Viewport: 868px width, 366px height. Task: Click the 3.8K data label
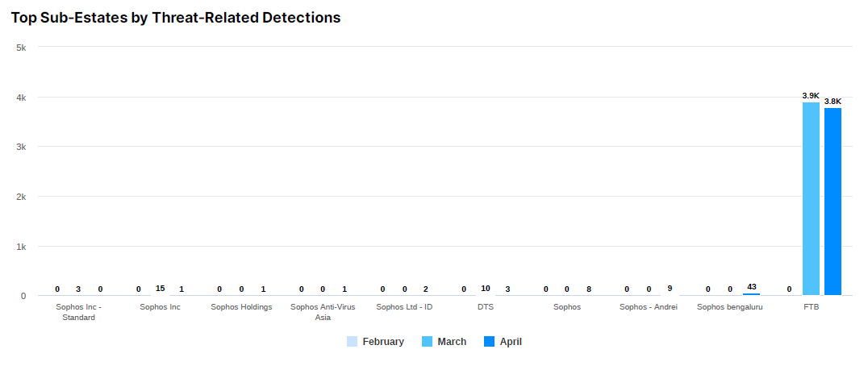point(833,102)
